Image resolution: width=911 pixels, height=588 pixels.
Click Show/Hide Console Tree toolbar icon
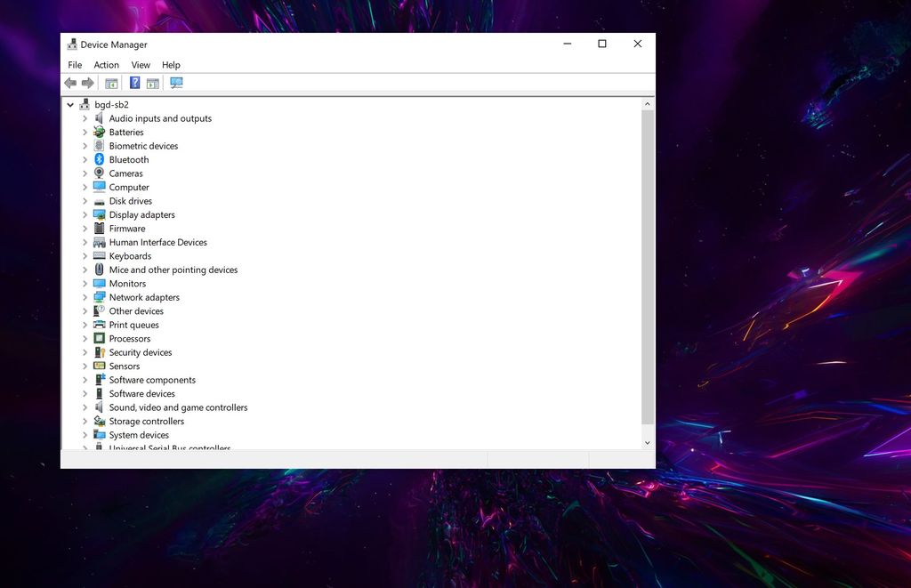[x=111, y=83]
